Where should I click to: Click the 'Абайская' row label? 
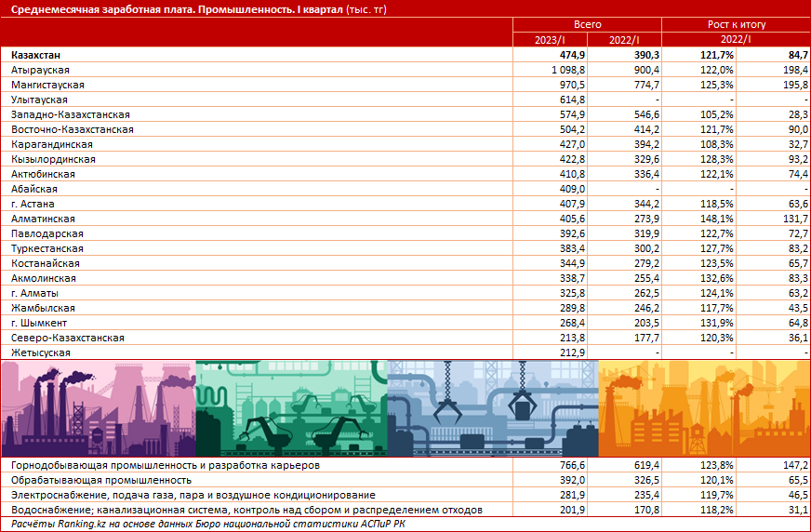click(x=34, y=189)
